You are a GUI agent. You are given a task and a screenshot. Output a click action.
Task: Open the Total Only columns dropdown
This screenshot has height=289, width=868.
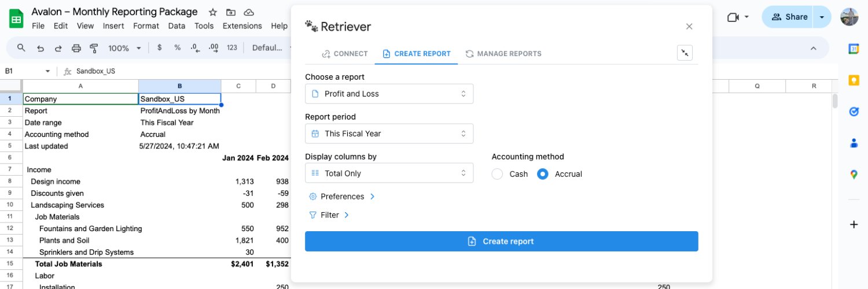coord(389,173)
